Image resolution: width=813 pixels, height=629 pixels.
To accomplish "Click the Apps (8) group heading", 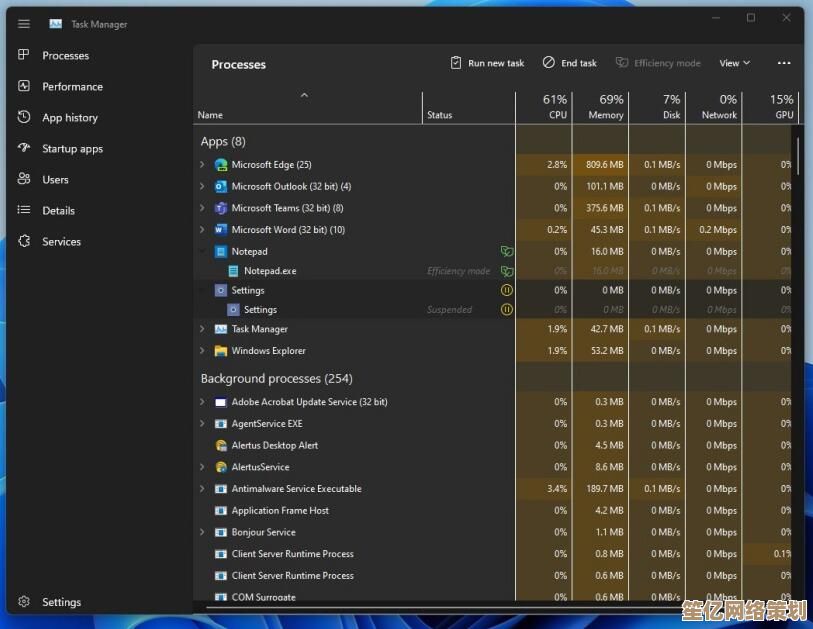I will coord(223,142).
